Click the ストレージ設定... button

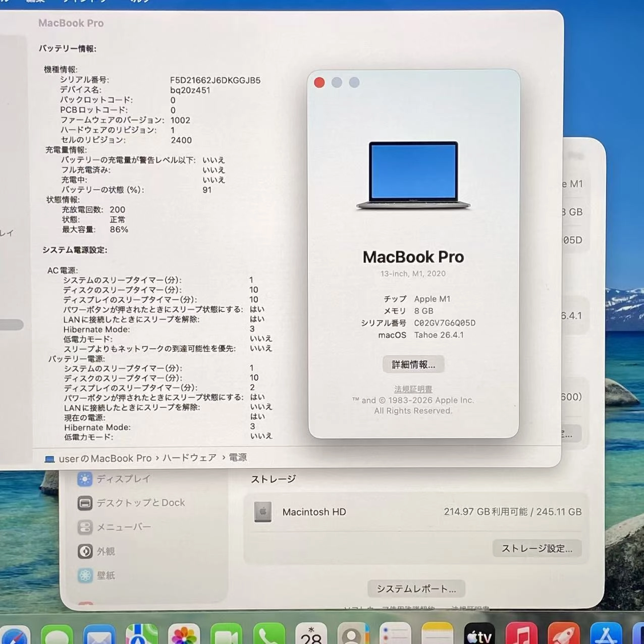[537, 549]
